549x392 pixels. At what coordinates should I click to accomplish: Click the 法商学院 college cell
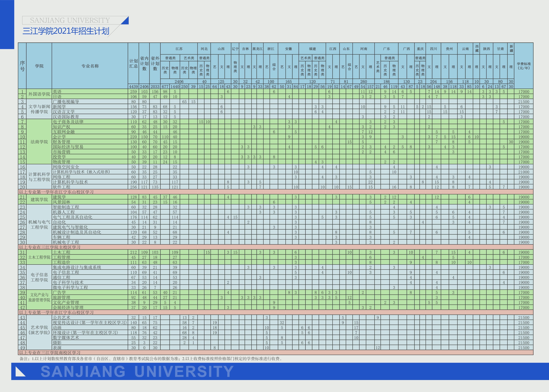tap(39, 142)
